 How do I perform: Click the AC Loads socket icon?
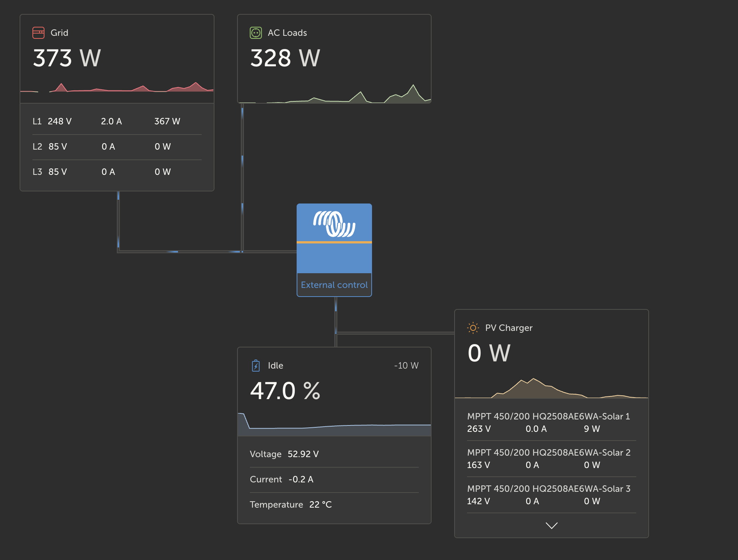[256, 33]
